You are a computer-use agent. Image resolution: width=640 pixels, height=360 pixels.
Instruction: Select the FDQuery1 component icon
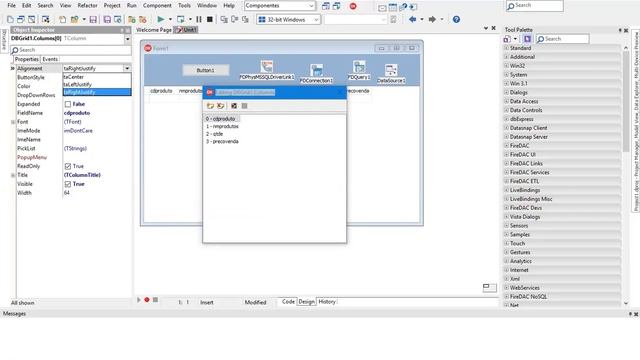(359, 67)
